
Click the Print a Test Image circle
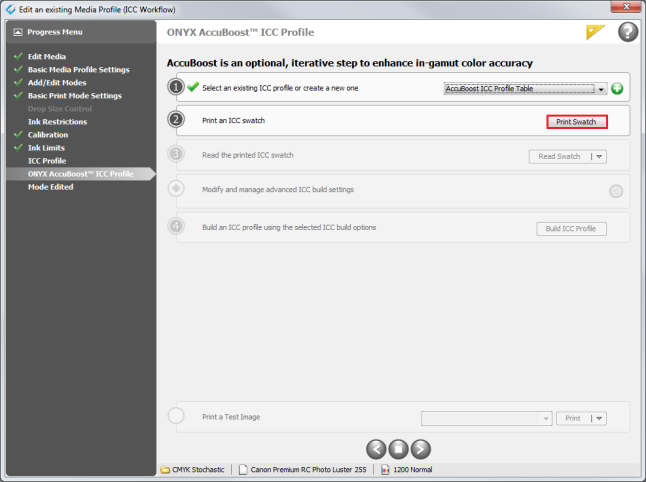coord(176,416)
